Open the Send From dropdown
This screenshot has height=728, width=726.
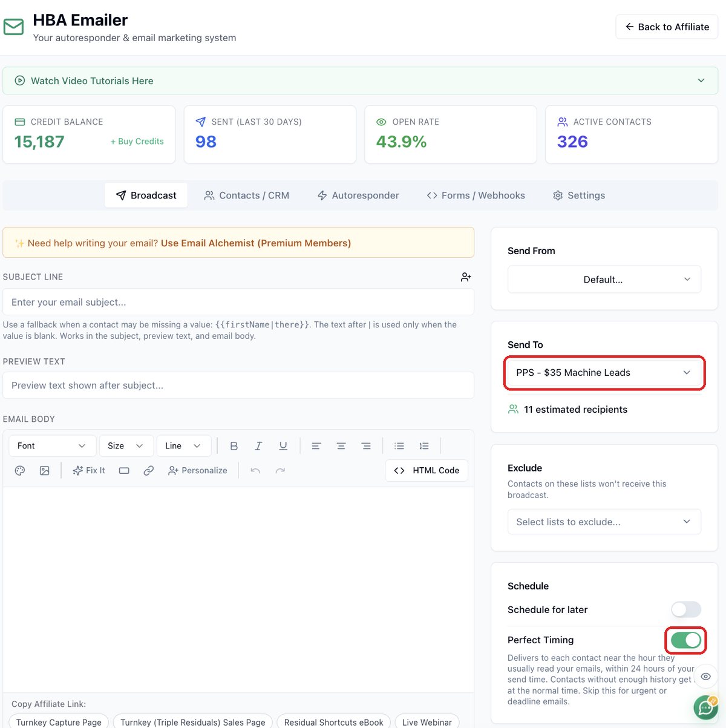[x=604, y=280]
